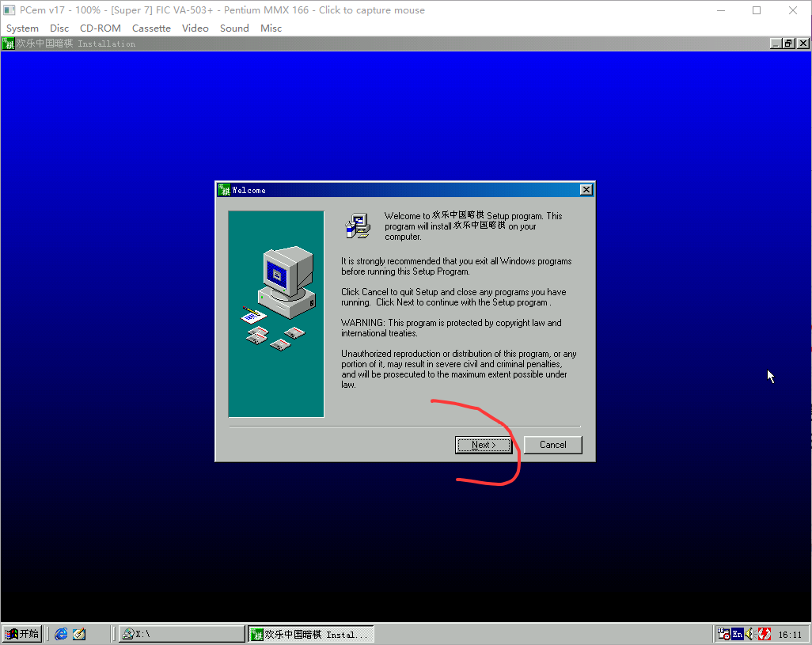Launch Internet Explorer from quick launch

pos(61,634)
